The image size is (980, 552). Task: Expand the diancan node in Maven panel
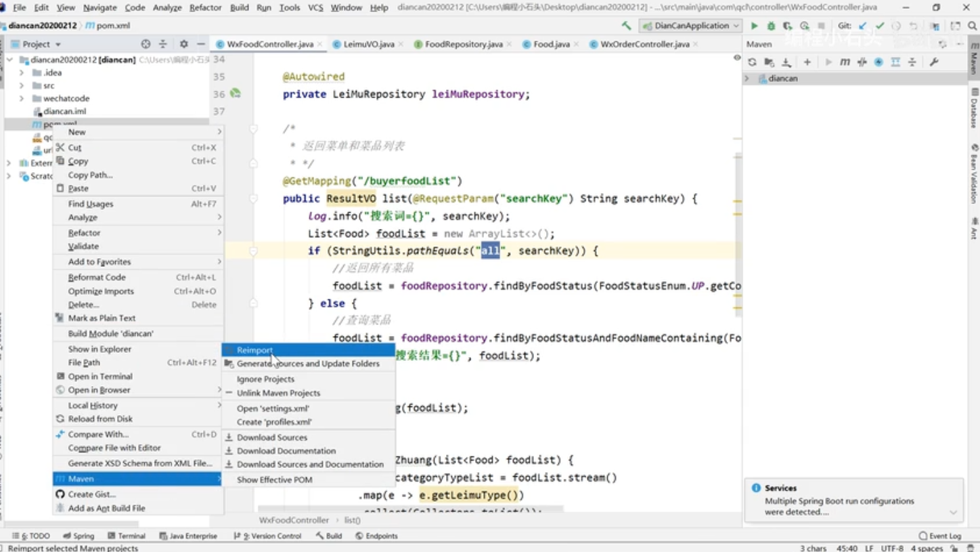(747, 79)
